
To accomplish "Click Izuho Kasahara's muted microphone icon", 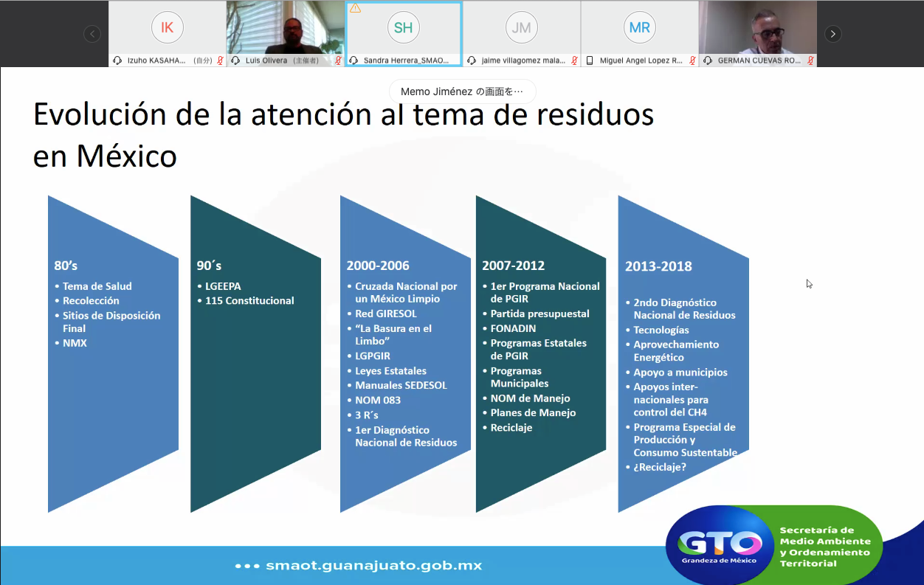I will point(220,60).
